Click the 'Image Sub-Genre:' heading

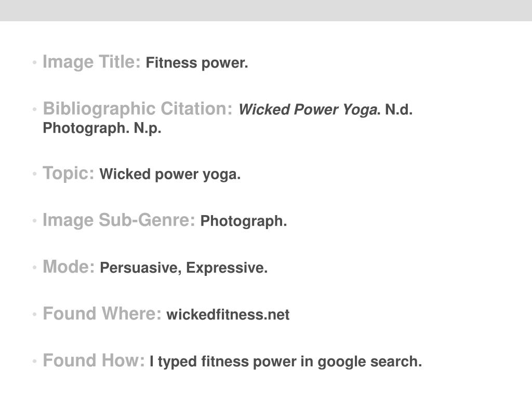tap(119, 220)
